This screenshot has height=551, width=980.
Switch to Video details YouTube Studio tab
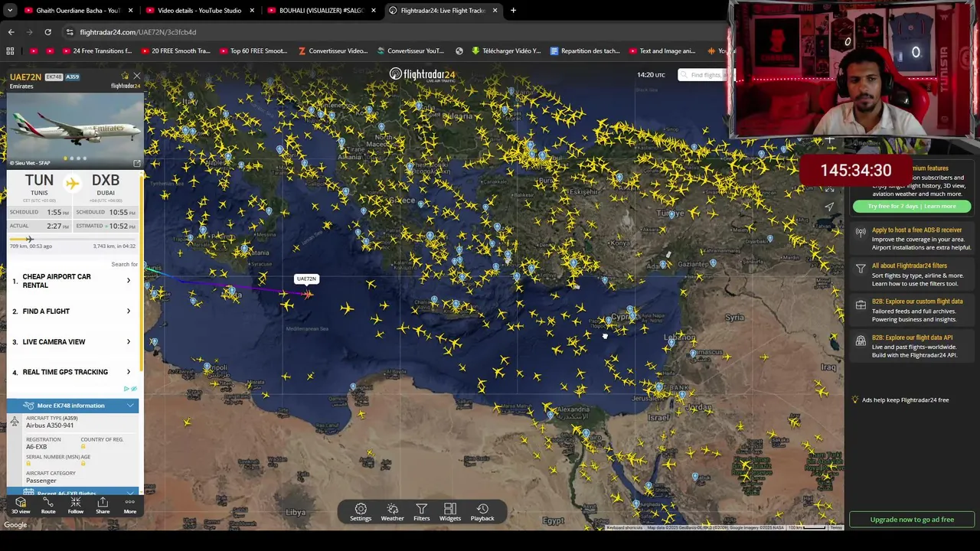(199, 11)
